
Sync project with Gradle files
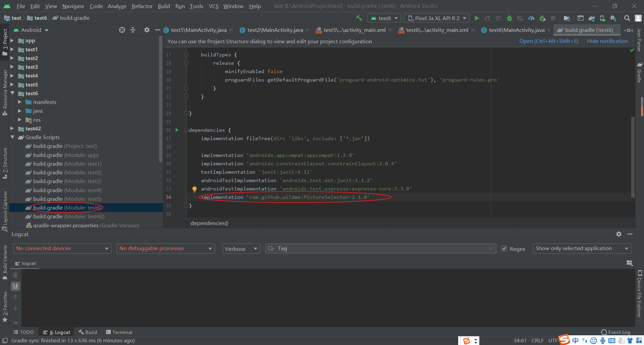tap(592, 18)
